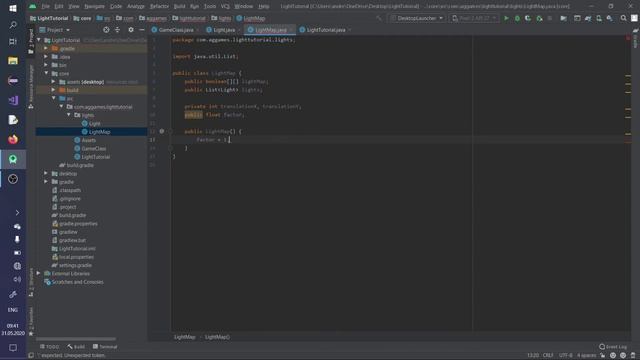Open Windows search in taskbar
Image resolution: width=640 pixels, height=360 pixels.
13,25
